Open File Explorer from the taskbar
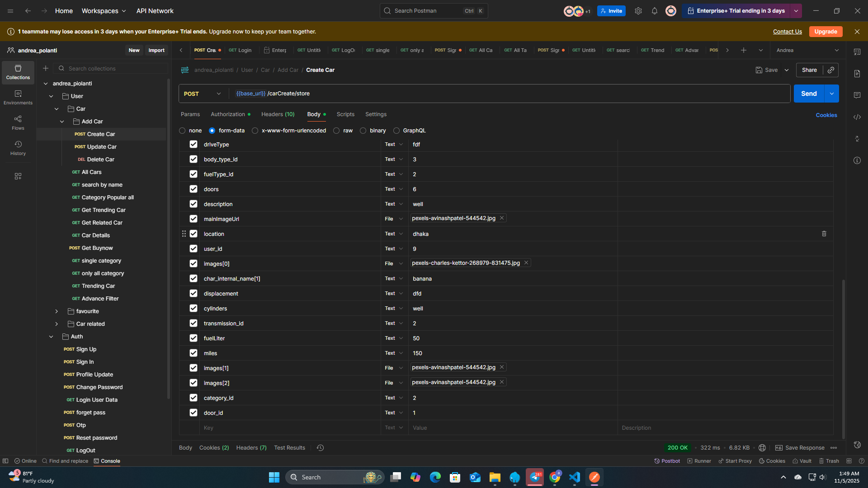Screen dimensions: 868x488 pyautogui.click(x=495, y=477)
